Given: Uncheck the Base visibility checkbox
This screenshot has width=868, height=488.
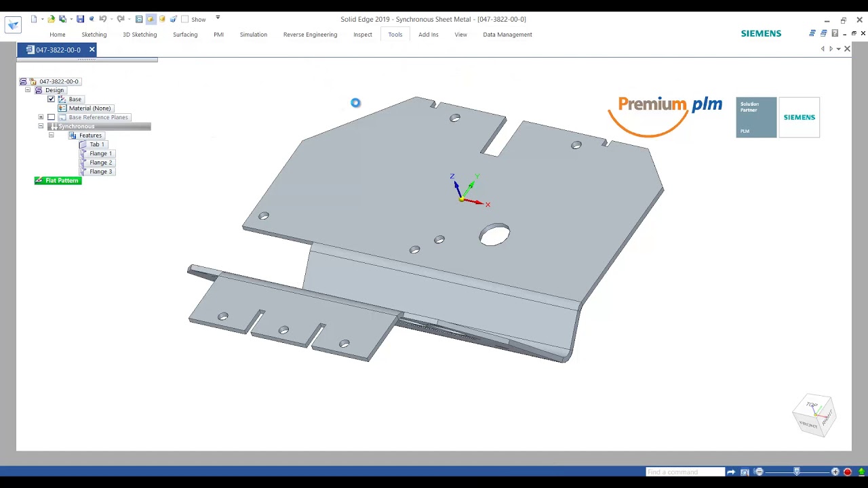Looking at the screenshot, I should point(51,99).
